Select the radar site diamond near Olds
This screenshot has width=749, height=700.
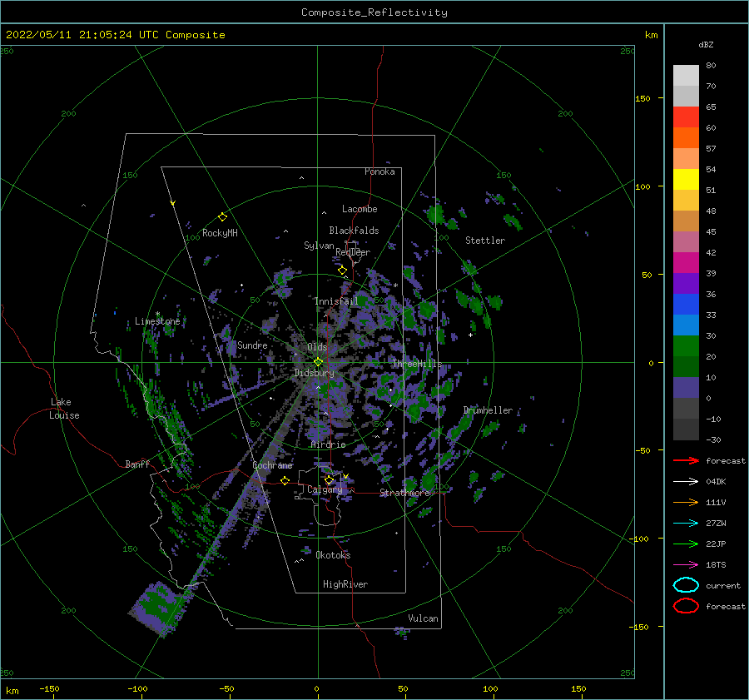[318, 362]
